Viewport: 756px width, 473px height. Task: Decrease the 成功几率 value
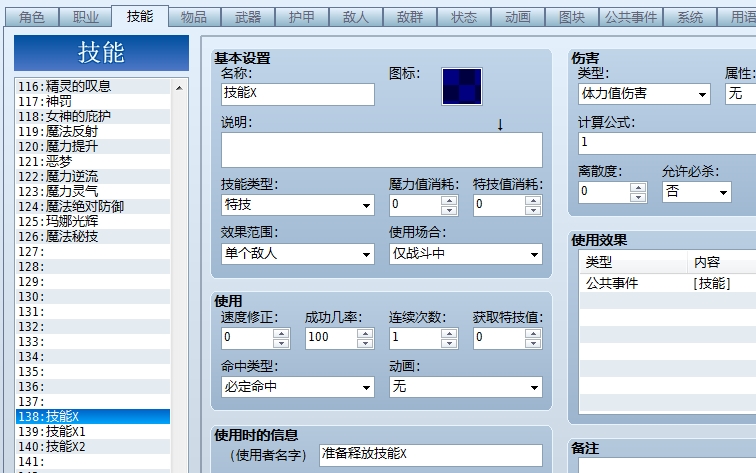pyautogui.click(x=365, y=343)
